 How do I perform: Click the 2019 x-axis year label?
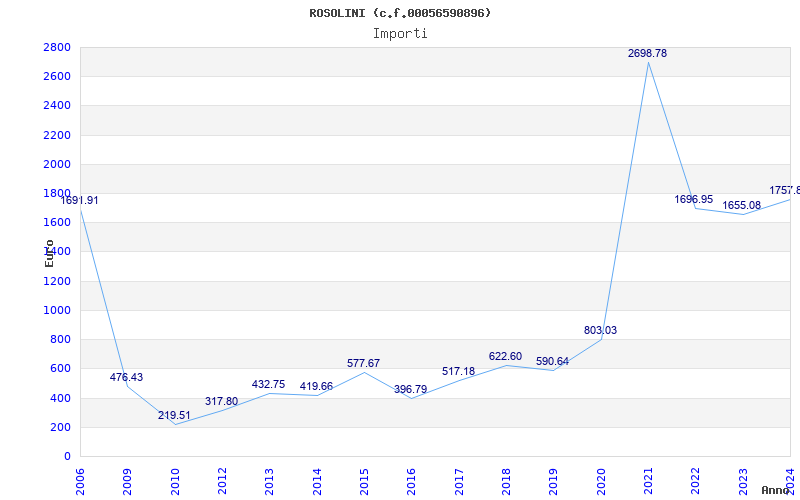pyautogui.click(x=554, y=482)
